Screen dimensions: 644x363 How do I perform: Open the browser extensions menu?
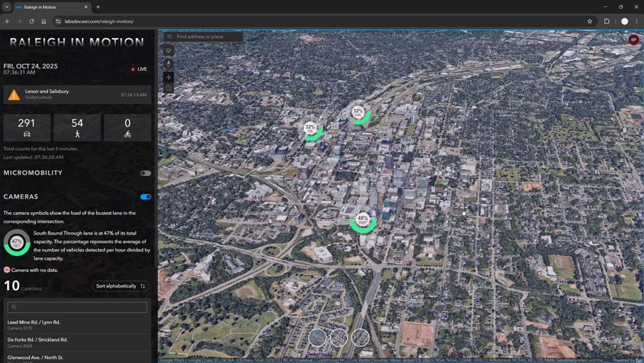(607, 21)
